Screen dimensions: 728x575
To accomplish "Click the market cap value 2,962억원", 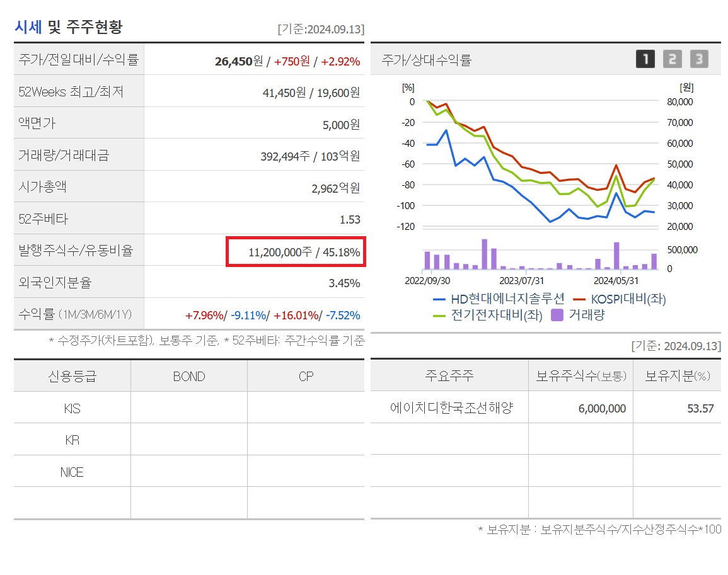I will tap(336, 188).
